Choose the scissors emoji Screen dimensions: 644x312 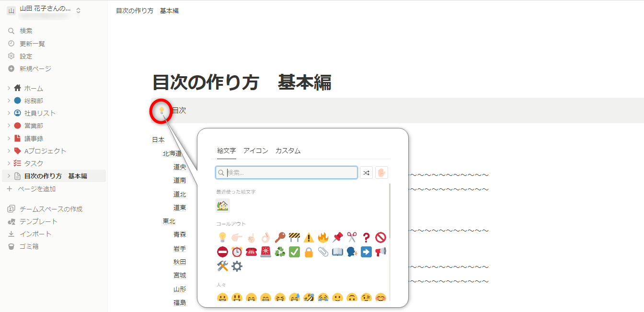[x=352, y=237]
